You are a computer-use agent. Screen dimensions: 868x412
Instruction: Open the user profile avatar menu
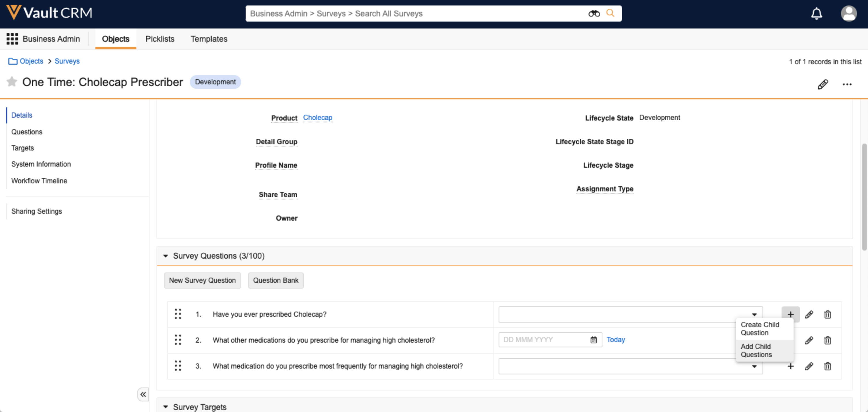coord(848,14)
